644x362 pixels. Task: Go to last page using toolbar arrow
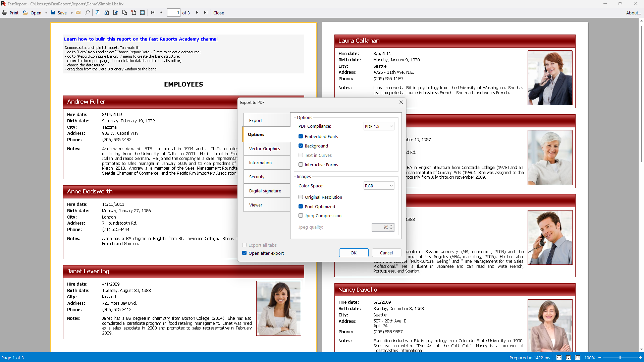click(206, 13)
